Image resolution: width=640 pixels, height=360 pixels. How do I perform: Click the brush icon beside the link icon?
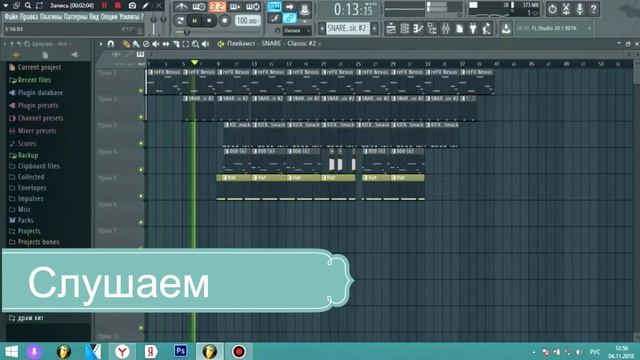[x=274, y=18]
